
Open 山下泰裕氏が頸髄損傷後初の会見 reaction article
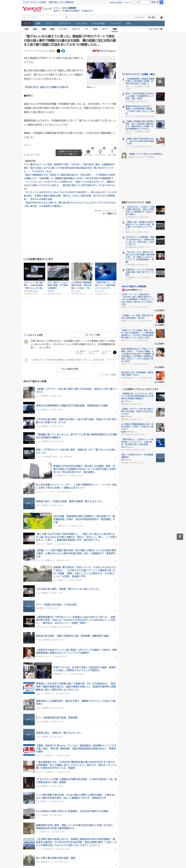[x=137, y=427]
